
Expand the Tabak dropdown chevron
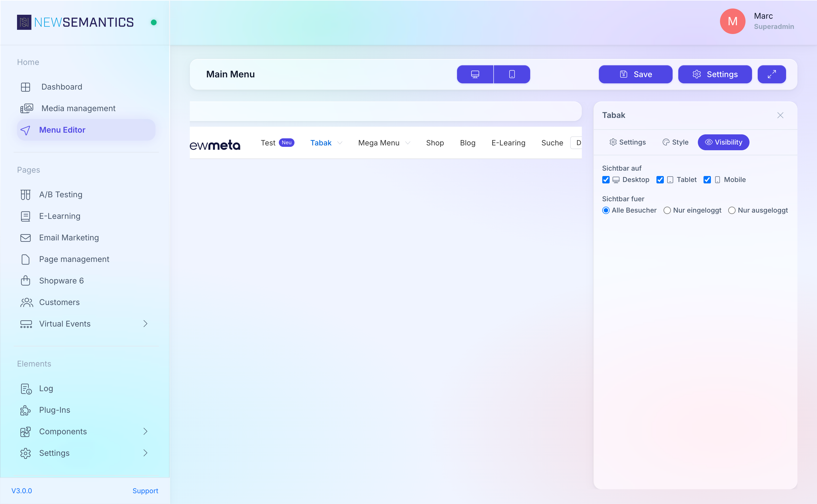click(340, 143)
